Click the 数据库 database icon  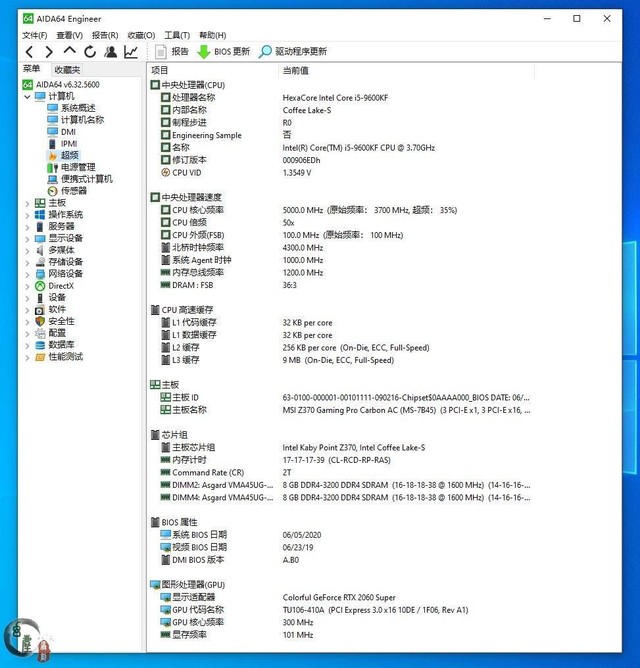coord(40,345)
